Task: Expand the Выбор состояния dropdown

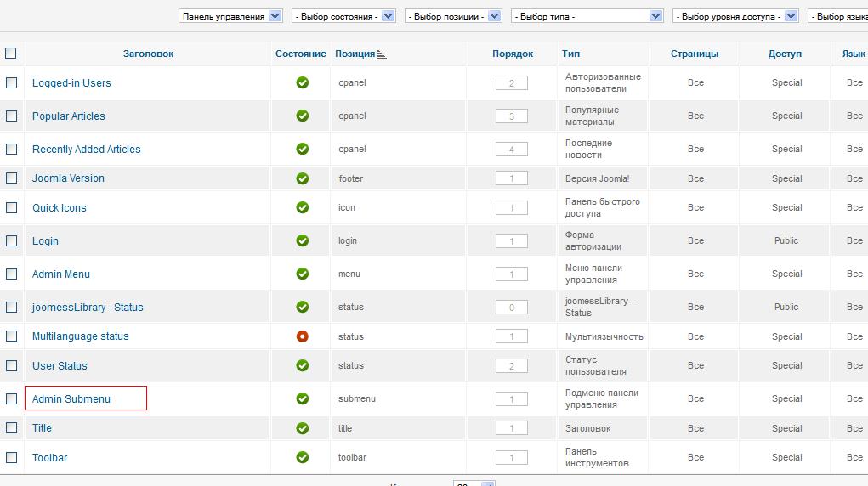Action: pos(343,16)
